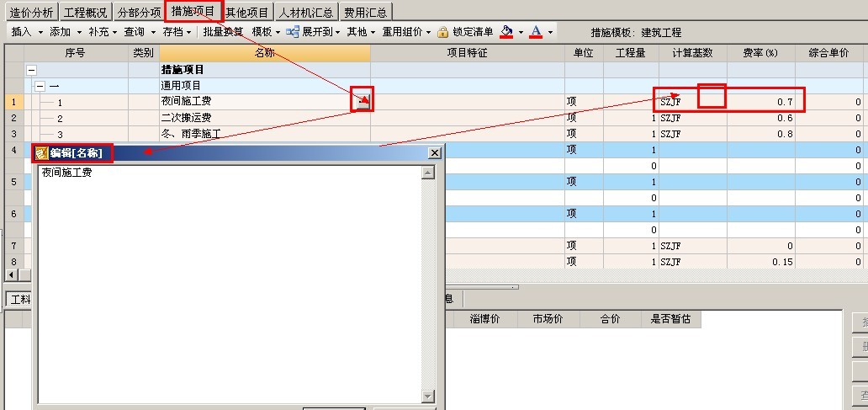Open the 补充 dropdown menu
868x410 pixels.
point(103,32)
